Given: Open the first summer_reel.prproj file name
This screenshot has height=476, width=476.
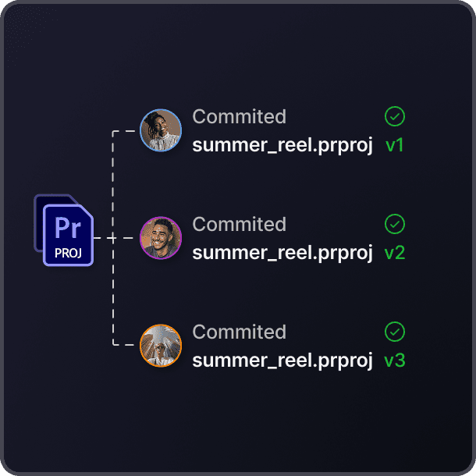Looking at the screenshot, I should 282,145.
